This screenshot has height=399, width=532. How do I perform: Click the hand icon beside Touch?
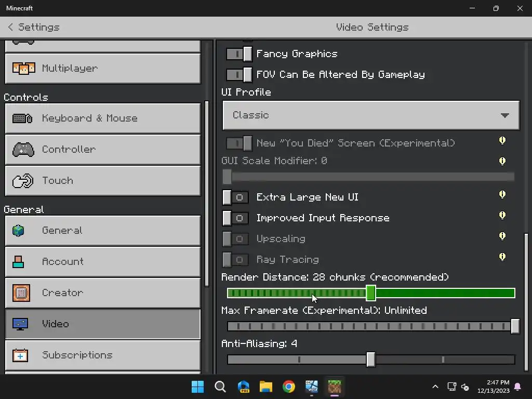click(x=23, y=180)
